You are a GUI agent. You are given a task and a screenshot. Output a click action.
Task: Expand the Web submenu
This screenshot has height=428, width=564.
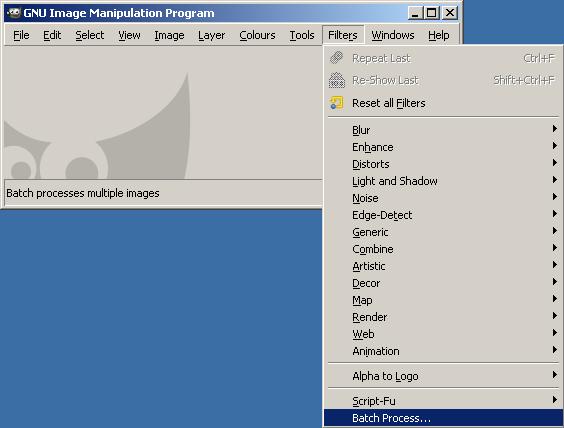443,334
